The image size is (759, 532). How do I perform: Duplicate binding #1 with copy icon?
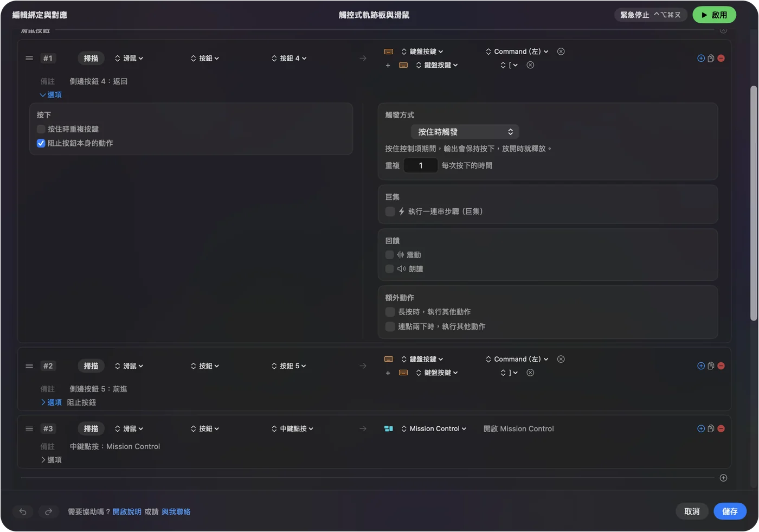[711, 58]
